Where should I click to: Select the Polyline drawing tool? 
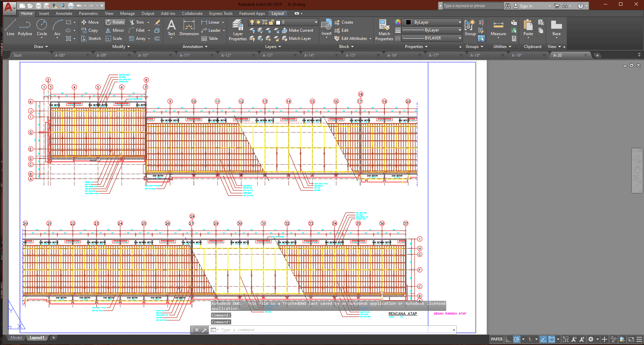25,27
